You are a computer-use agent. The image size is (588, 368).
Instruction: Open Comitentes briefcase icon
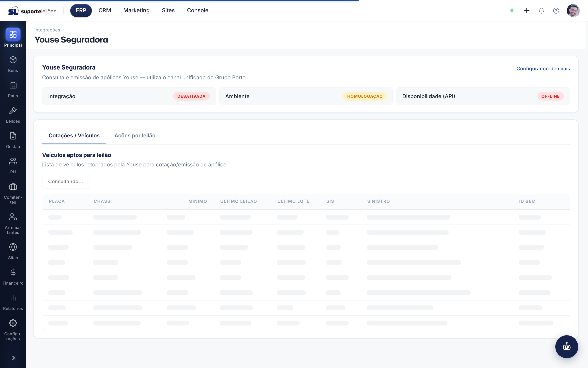pos(13,187)
